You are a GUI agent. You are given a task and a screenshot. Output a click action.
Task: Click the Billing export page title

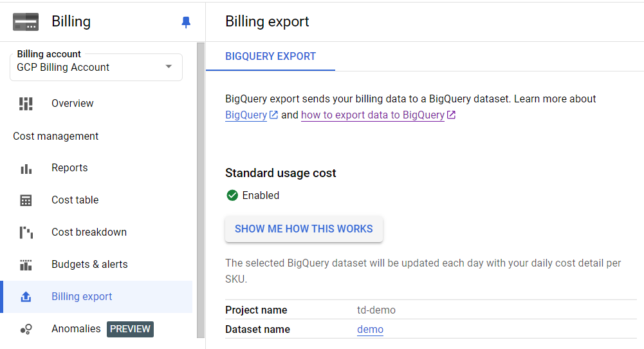[x=267, y=21]
